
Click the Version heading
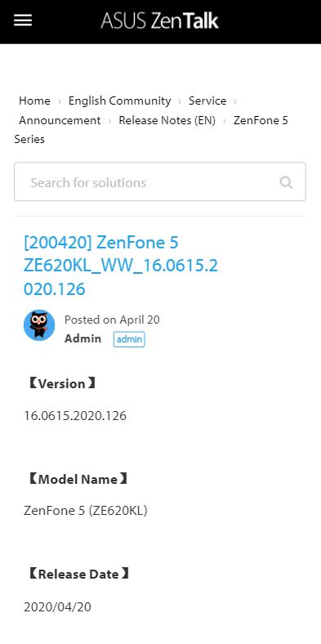(x=62, y=383)
